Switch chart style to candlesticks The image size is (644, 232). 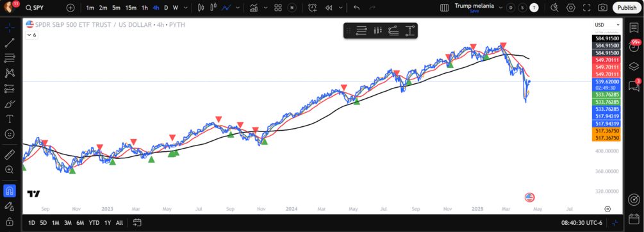click(201, 8)
